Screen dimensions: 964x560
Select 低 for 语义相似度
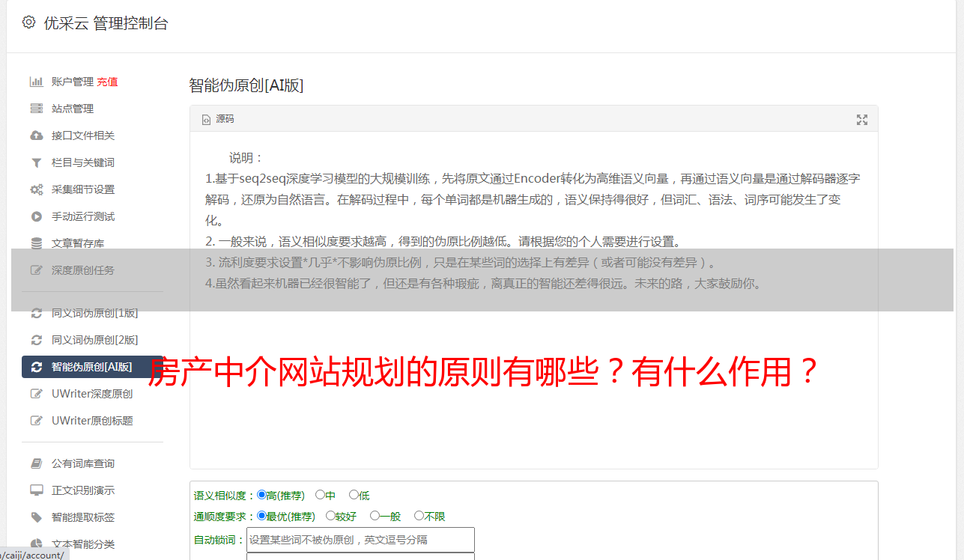[x=354, y=495]
